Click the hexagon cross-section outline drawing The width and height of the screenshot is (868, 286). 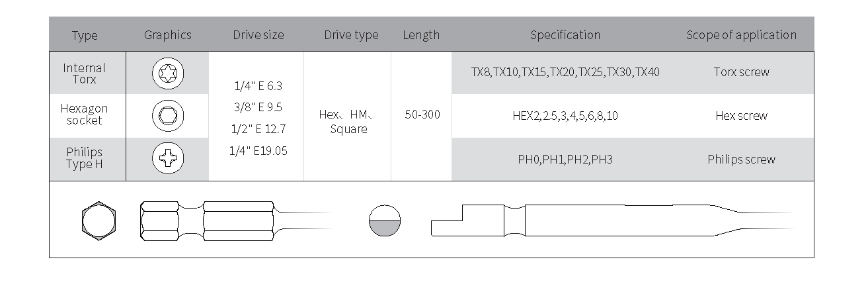click(100, 220)
